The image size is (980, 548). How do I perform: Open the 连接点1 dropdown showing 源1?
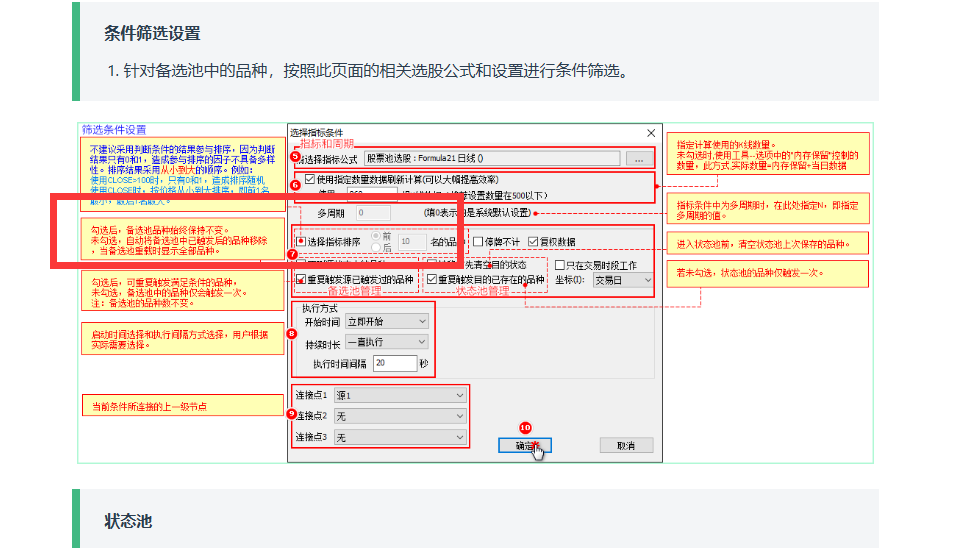click(x=401, y=395)
